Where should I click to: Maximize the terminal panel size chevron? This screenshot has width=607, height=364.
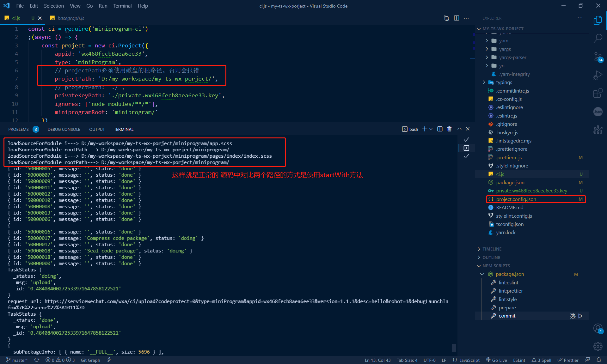point(459,129)
